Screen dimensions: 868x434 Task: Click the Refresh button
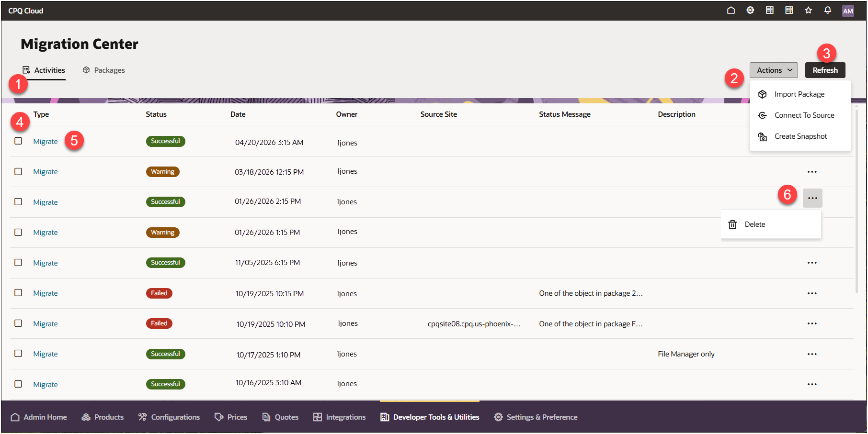point(825,70)
